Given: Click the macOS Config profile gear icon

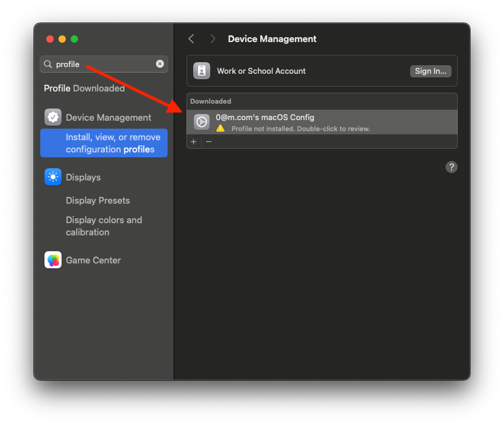Looking at the screenshot, I should (202, 122).
